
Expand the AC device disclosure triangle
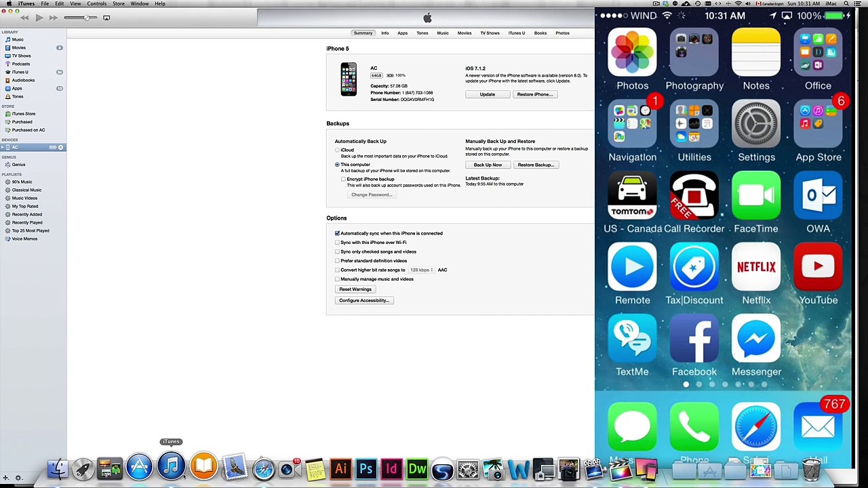[x=3, y=147]
